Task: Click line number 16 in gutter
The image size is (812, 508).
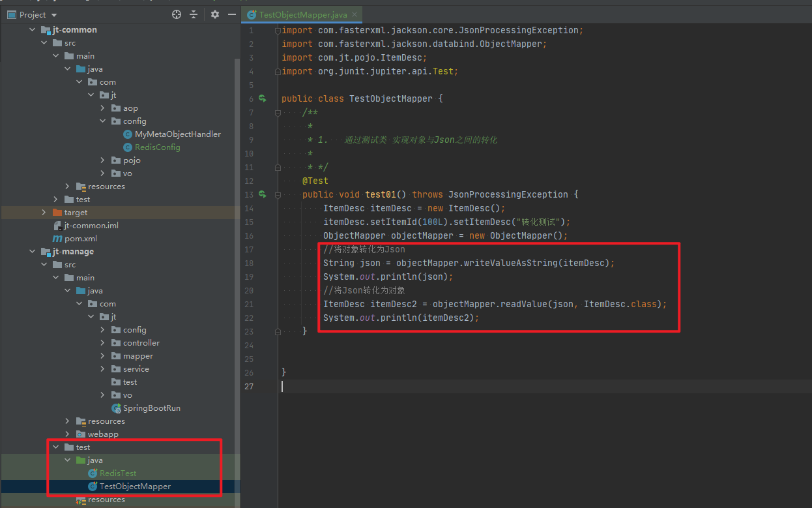Action: point(250,235)
